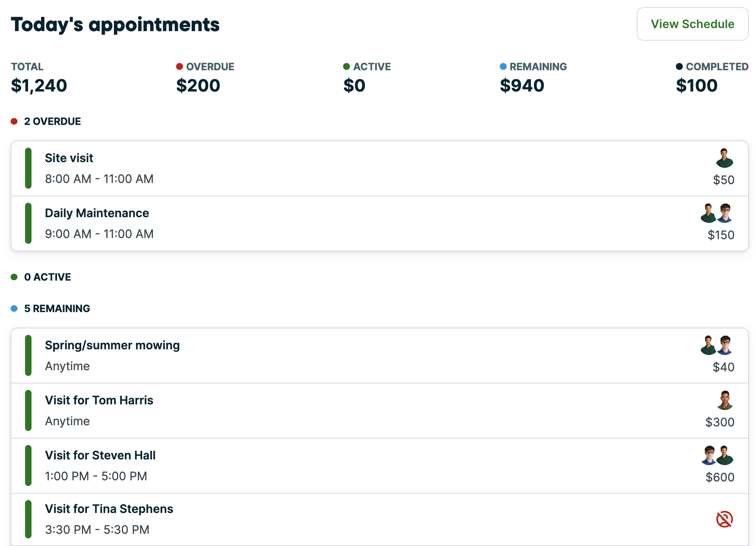The image size is (756, 546).
Task: Click the avatars on Spring/summer mowing row
Action: tap(717, 346)
